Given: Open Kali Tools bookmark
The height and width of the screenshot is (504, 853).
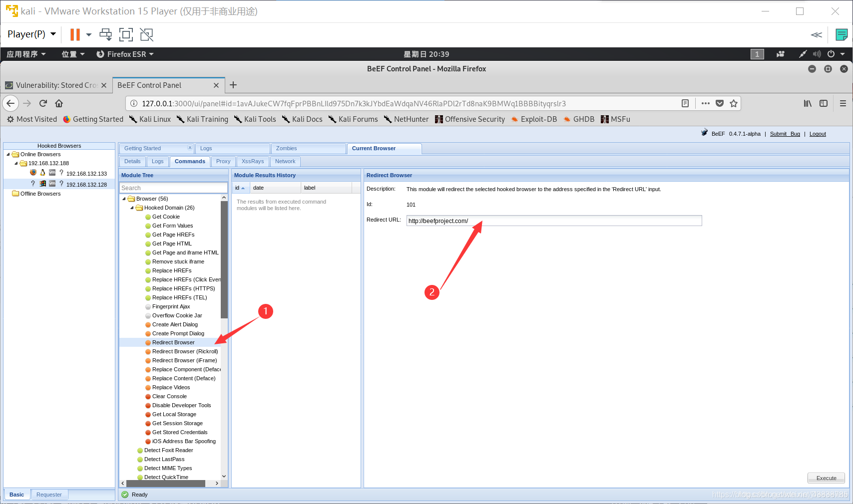Looking at the screenshot, I should pos(255,119).
